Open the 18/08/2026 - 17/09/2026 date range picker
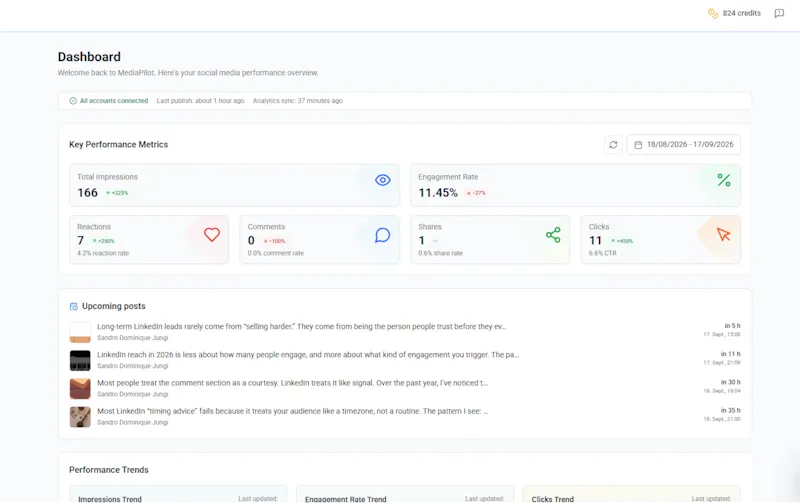This screenshot has height=504, width=800. 684,145
